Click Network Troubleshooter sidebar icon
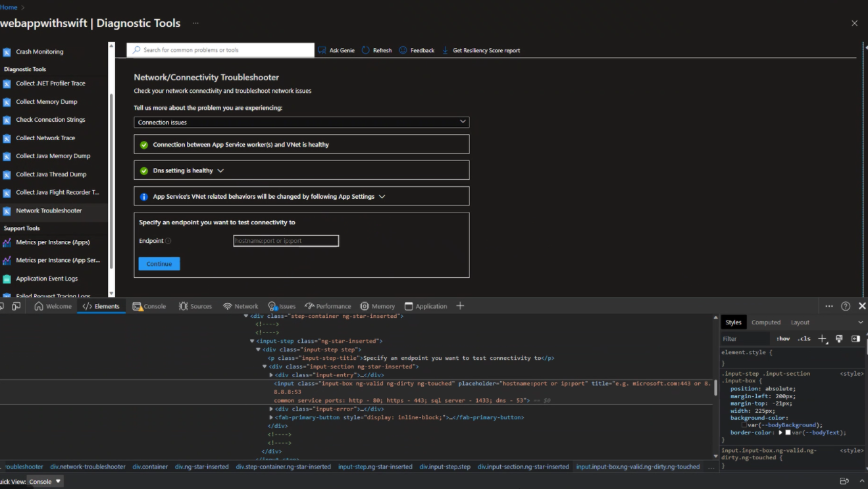 click(7, 211)
